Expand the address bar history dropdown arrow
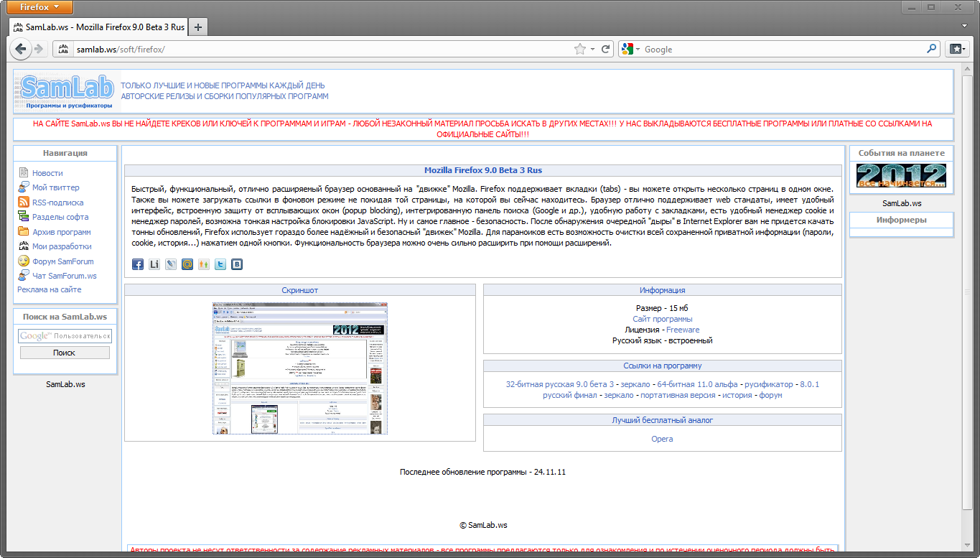The width and height of the screenshot is (980, 558). point(592,50)
